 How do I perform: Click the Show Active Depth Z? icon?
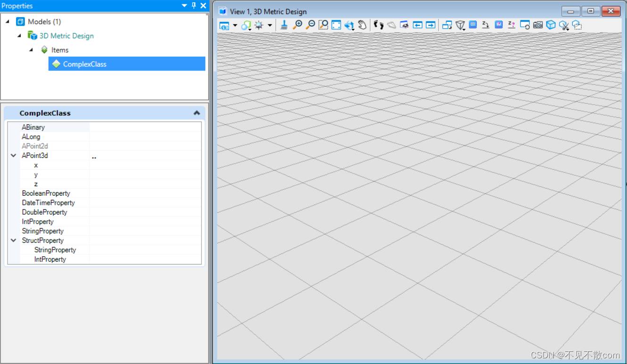point(511,25)
